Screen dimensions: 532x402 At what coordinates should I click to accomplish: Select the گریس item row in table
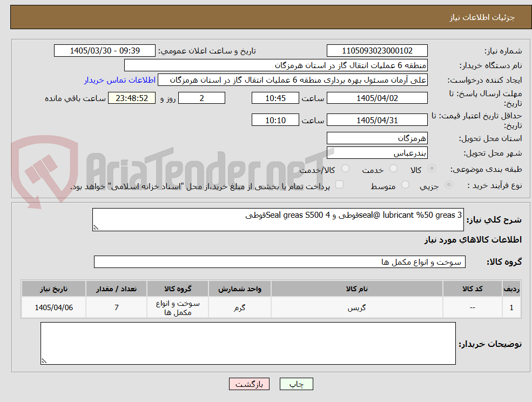(271, 307)
